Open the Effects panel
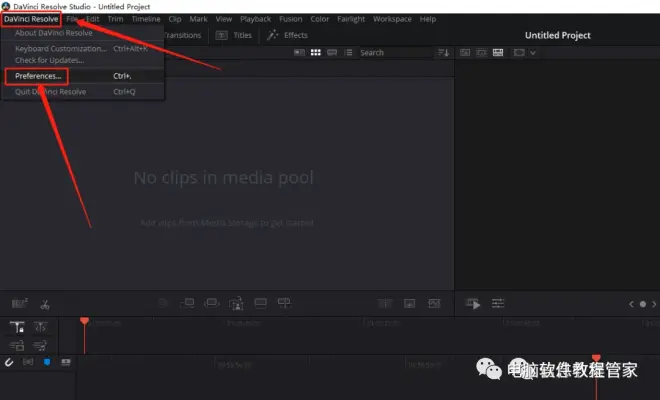660x400 pixels. pos(295,35)
